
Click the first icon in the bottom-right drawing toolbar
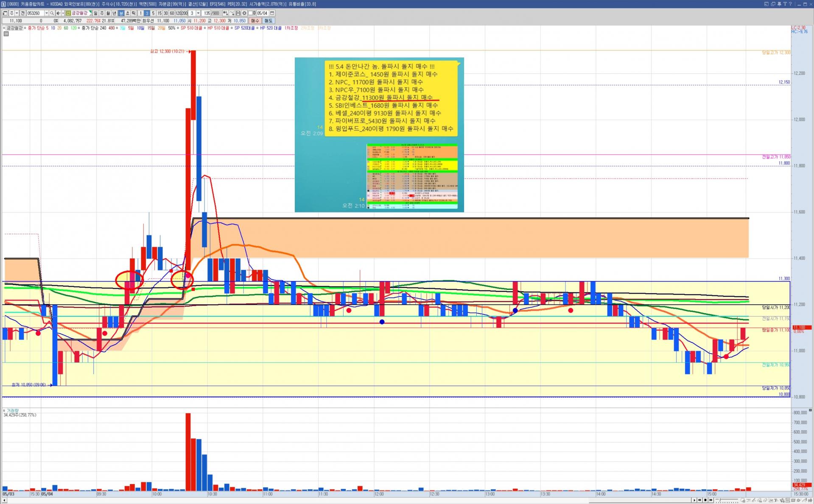point(743,500)
